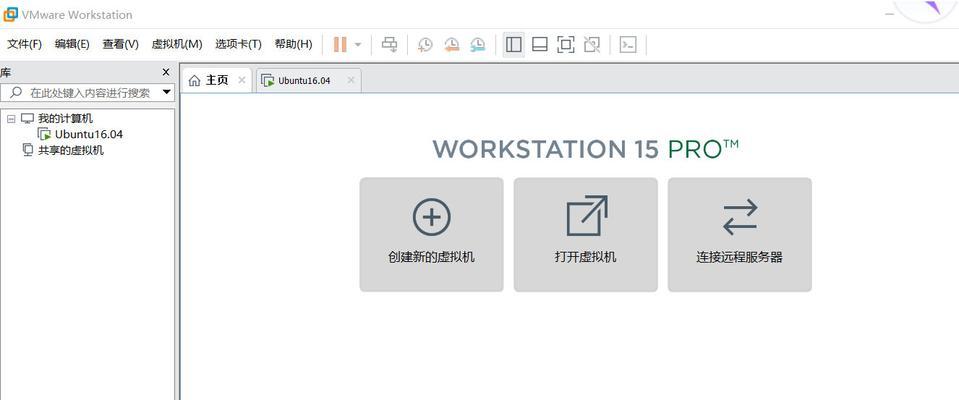Click the computer icon beside 我的计算机
The image size is (959, 400).
(x=28, y=118)
